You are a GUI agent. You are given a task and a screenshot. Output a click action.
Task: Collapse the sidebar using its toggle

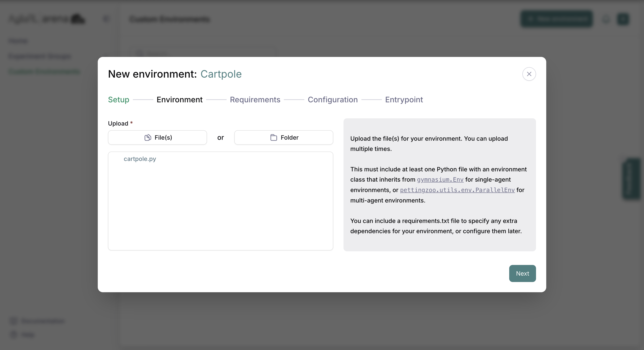point(106,19)
